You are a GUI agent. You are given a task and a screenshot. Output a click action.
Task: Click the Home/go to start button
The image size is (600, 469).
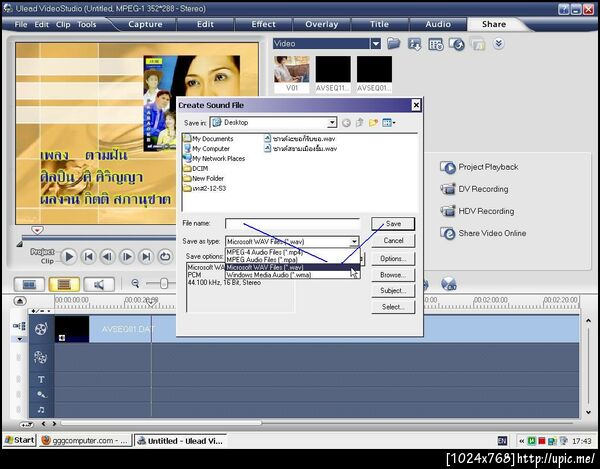[x=88, y=257]
